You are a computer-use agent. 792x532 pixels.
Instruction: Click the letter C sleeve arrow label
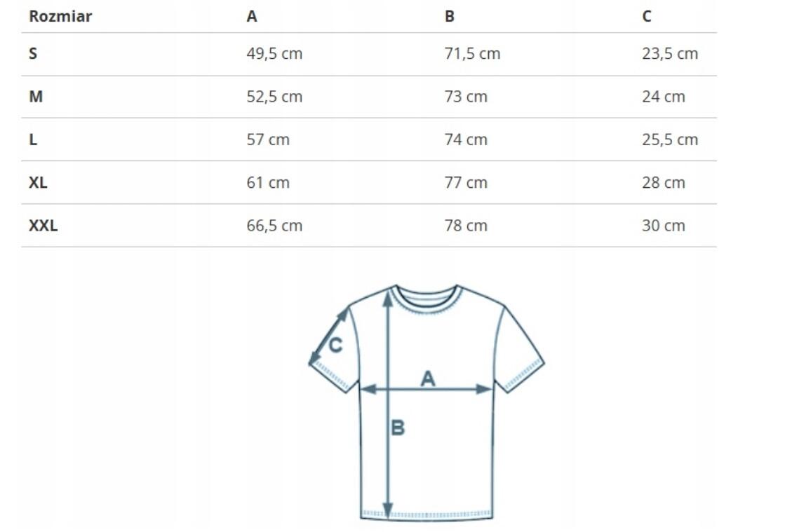pos(335,346)
